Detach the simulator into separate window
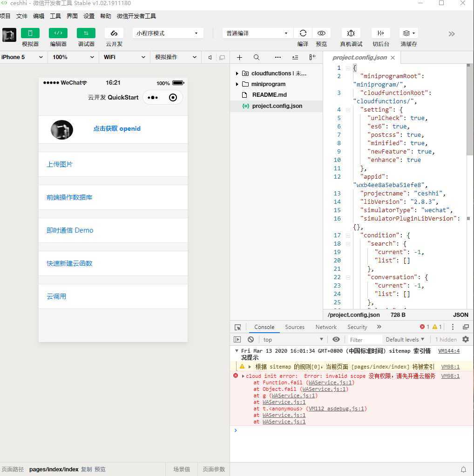The image size is (474, 476). click(x=222, y=57)
